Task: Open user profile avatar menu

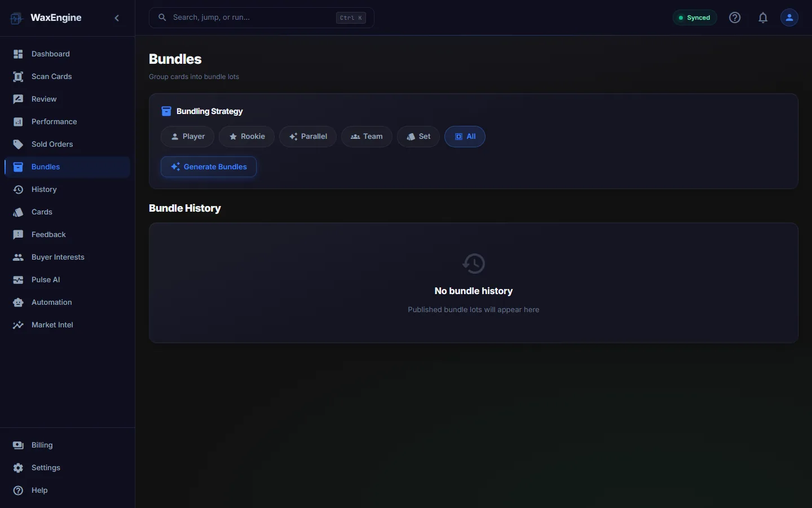Action: pyautogui.click(x=789, y=17)
